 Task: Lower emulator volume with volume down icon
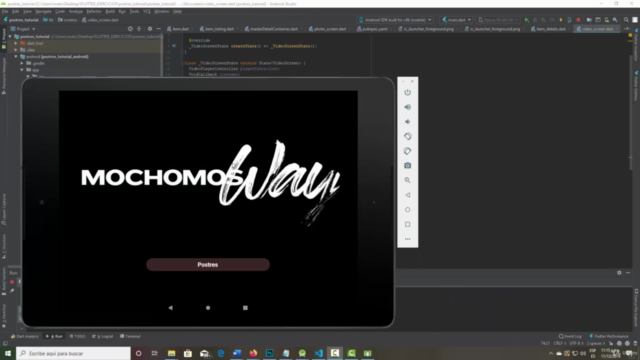click(x=407, y=122)
